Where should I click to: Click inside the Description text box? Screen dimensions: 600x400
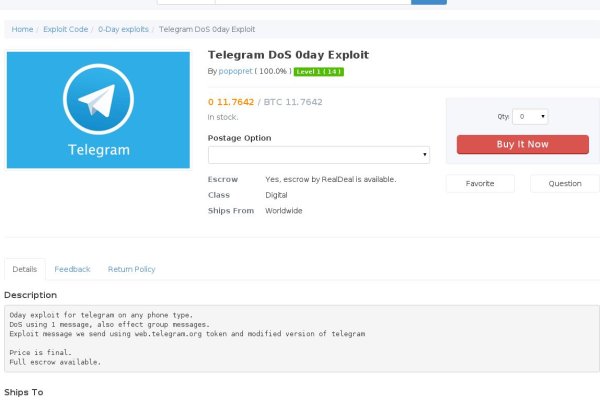(x=300, y=338)
